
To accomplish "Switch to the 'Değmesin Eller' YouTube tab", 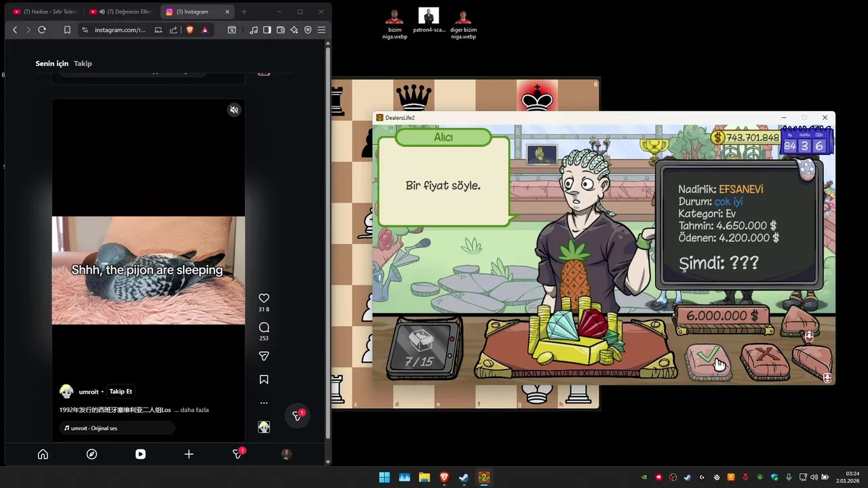I will [x=122, y=12].
